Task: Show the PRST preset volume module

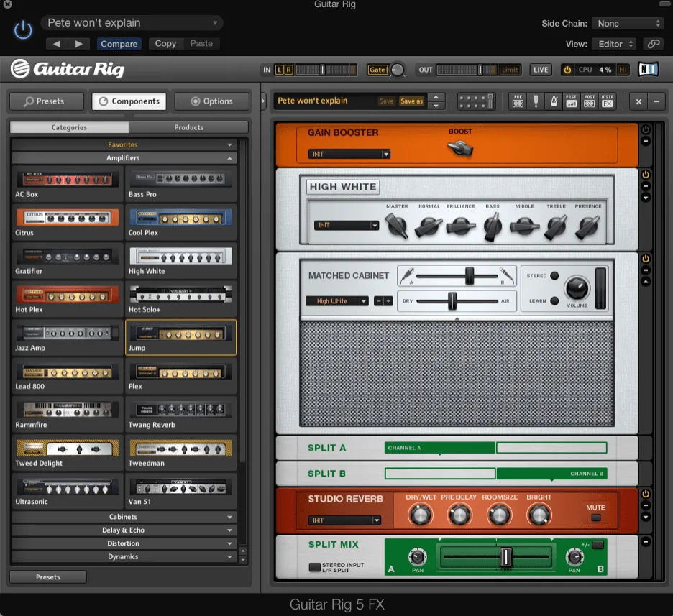Action: pos(572,101)
